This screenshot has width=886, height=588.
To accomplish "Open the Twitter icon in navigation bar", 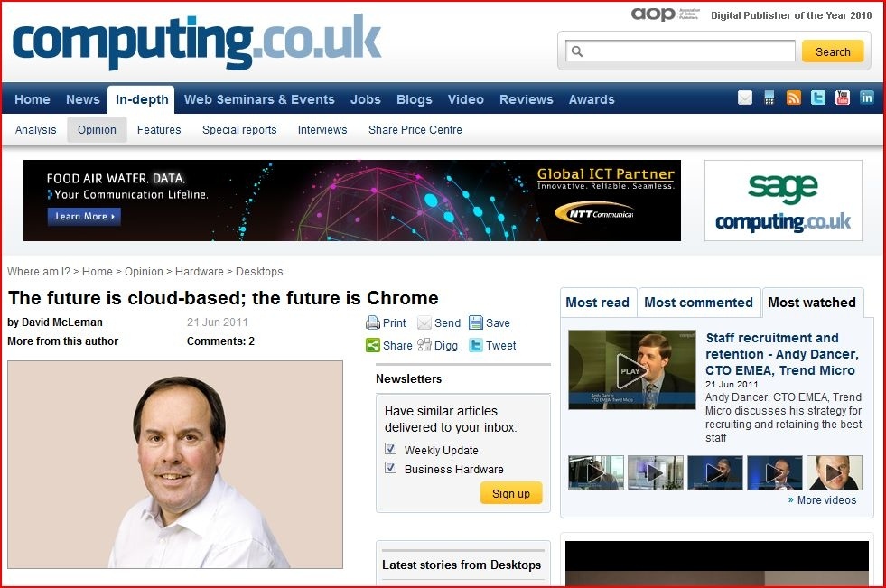I will click(x=818, y=98).
